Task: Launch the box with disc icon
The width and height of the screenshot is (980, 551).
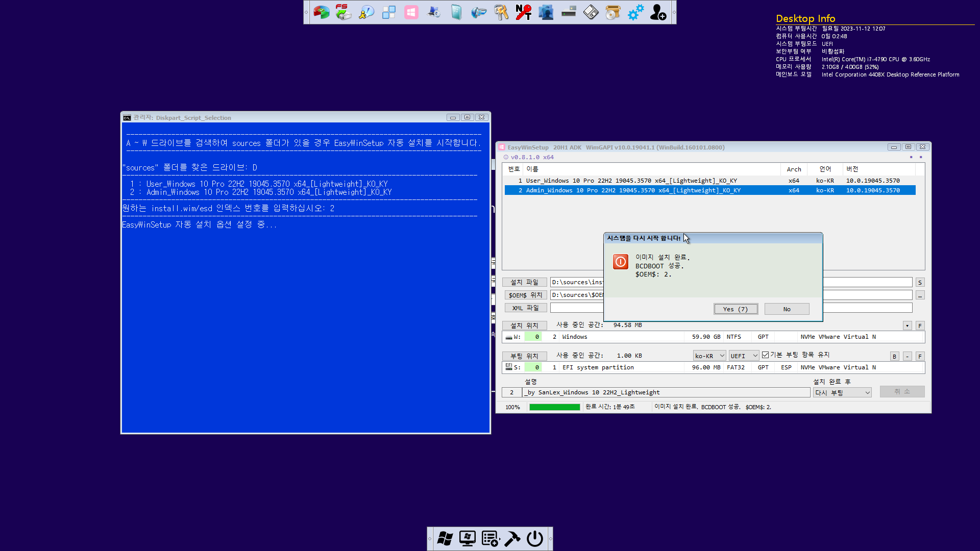Action: pos(613,12)
